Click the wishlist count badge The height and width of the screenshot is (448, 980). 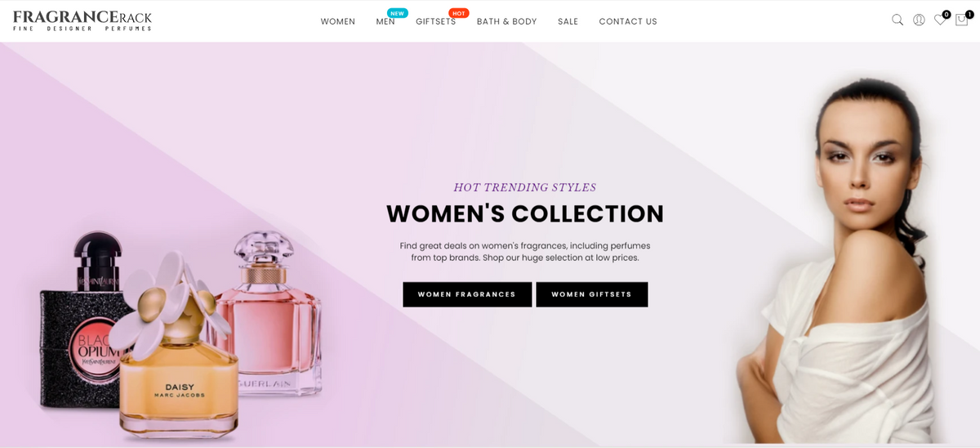pos(947,14)
